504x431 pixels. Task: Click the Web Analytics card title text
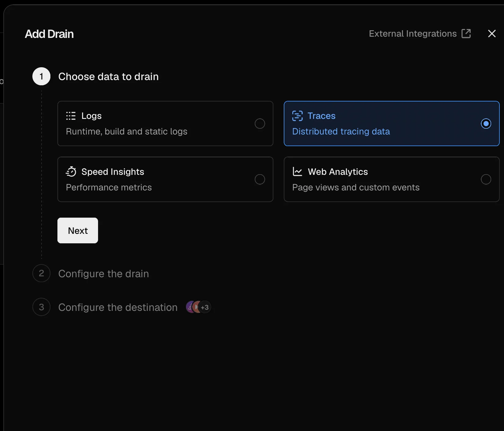(x=338, y=172)
